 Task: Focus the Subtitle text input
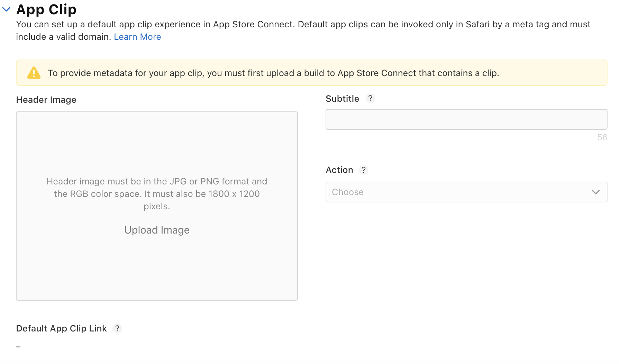pyautogui.click(x=466, y=119)
